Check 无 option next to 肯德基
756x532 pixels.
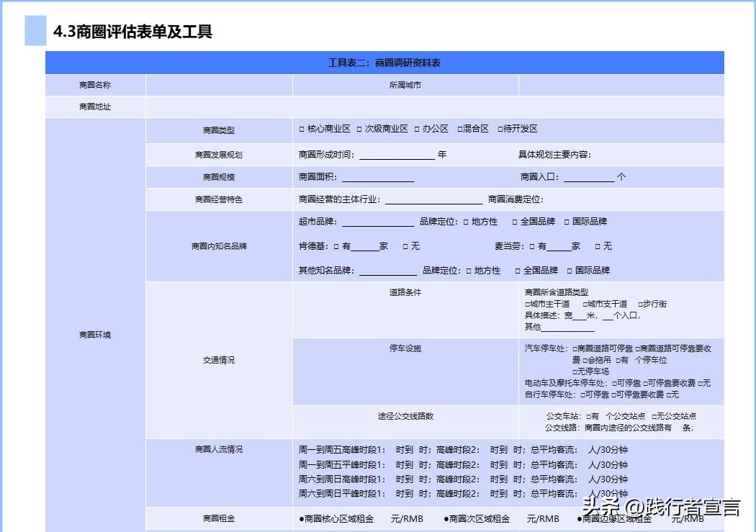(x=403, y=245)
